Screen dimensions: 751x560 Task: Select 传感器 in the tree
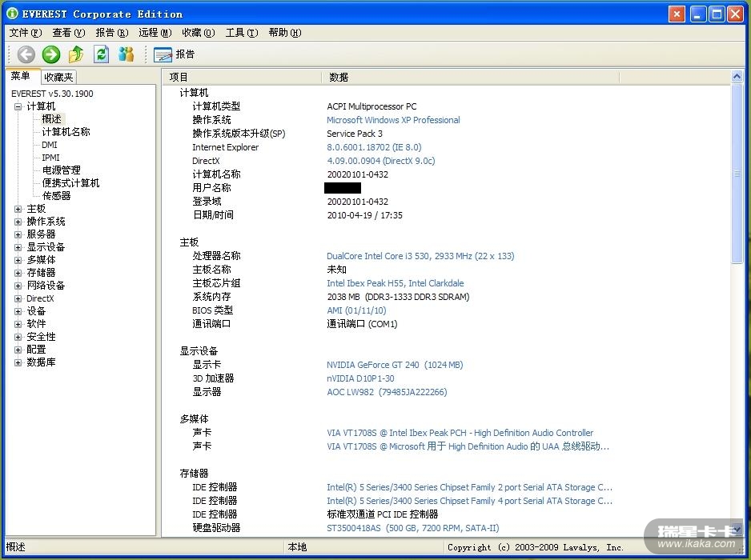pos(57,196)
